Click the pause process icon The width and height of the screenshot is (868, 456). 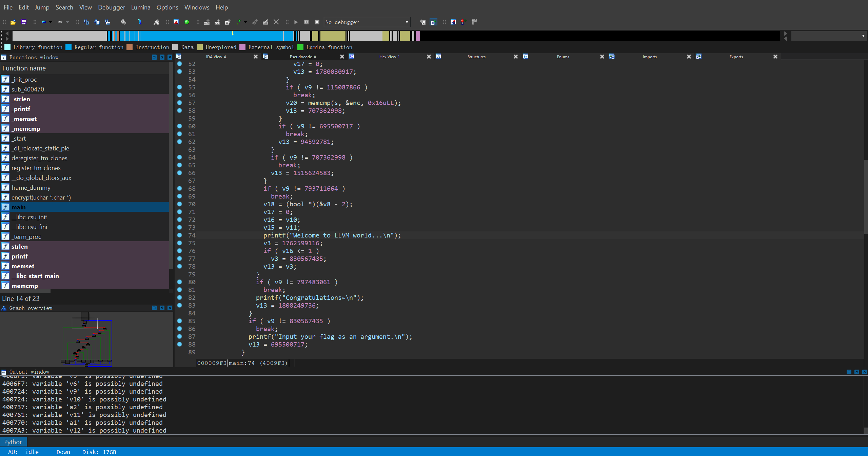click(306, 22)
